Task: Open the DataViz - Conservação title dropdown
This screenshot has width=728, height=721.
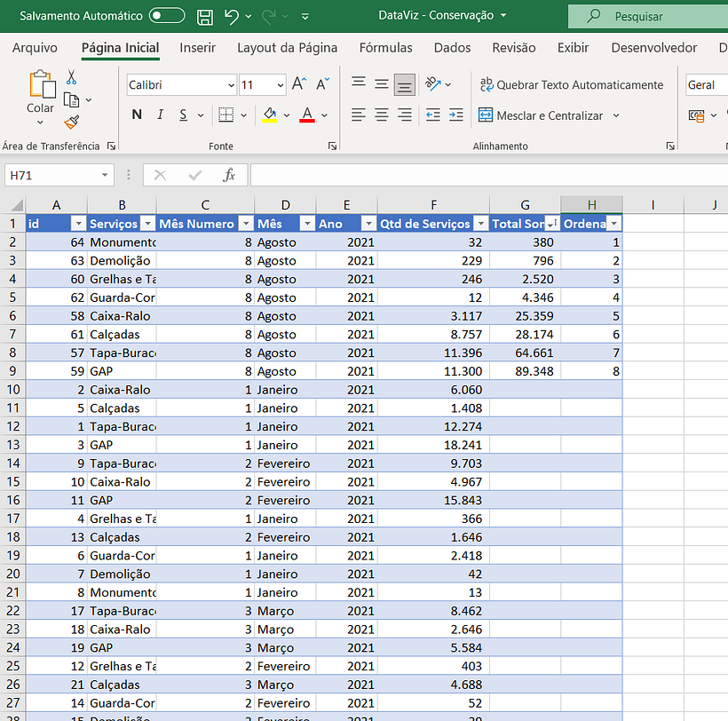Action: (503, 15)
